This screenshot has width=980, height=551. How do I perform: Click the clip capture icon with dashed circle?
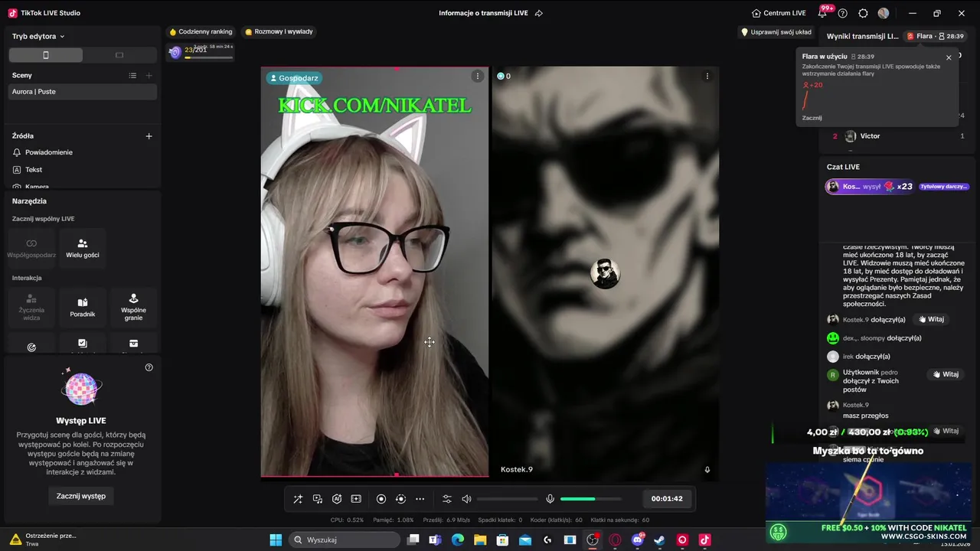click(400, 499)
